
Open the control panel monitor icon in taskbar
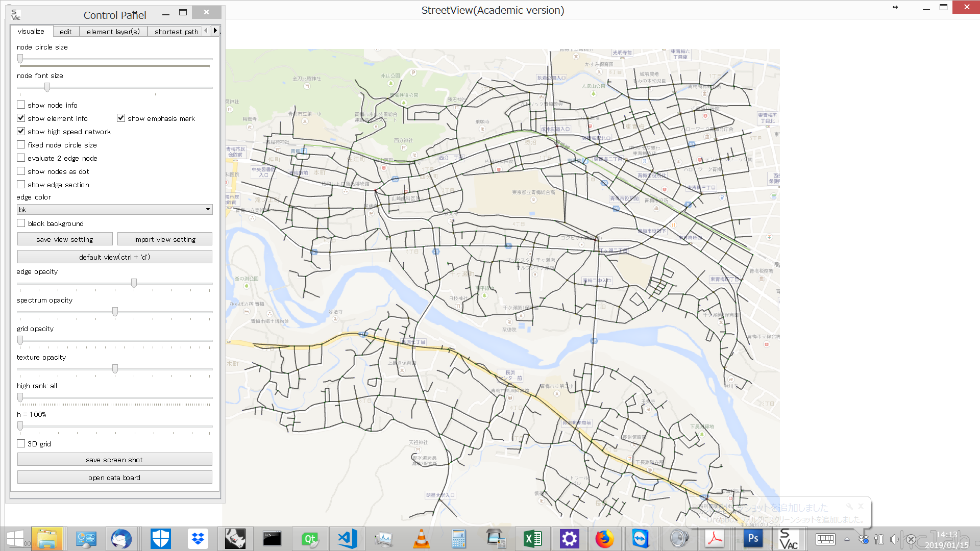[86, 539]
